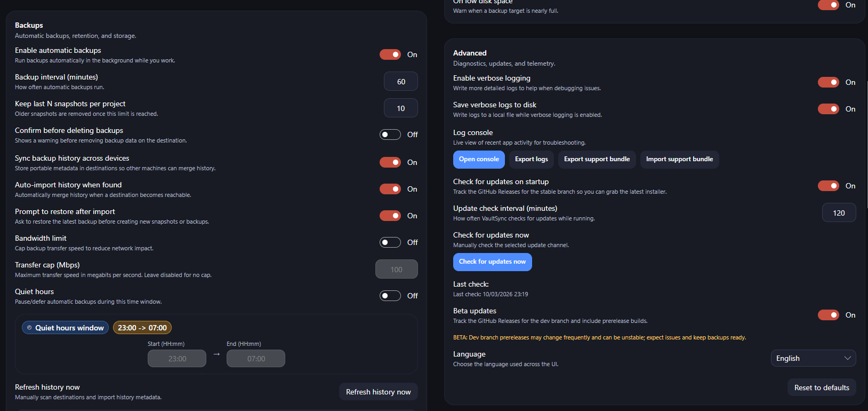The height and width of the screenshot is (411, 868).
Task: Turn off Auto-import history when found
Action: [x=390, y=188]
